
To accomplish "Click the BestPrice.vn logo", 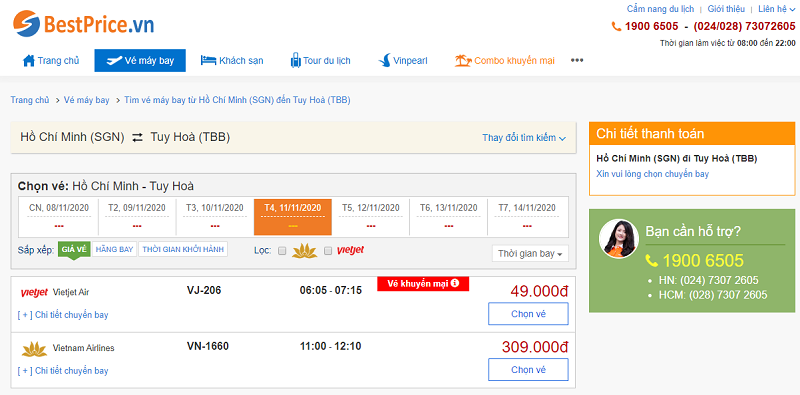I will click(83, 23).
